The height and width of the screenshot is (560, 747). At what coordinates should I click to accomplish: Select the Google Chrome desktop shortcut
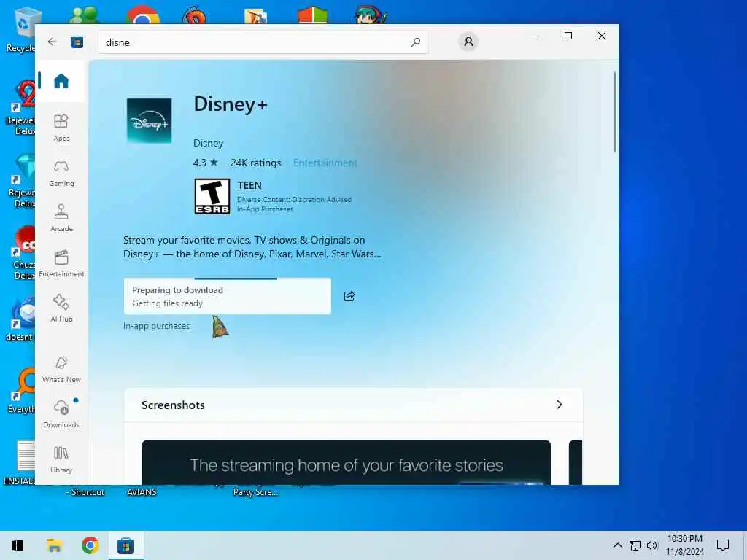click(142, 15)
